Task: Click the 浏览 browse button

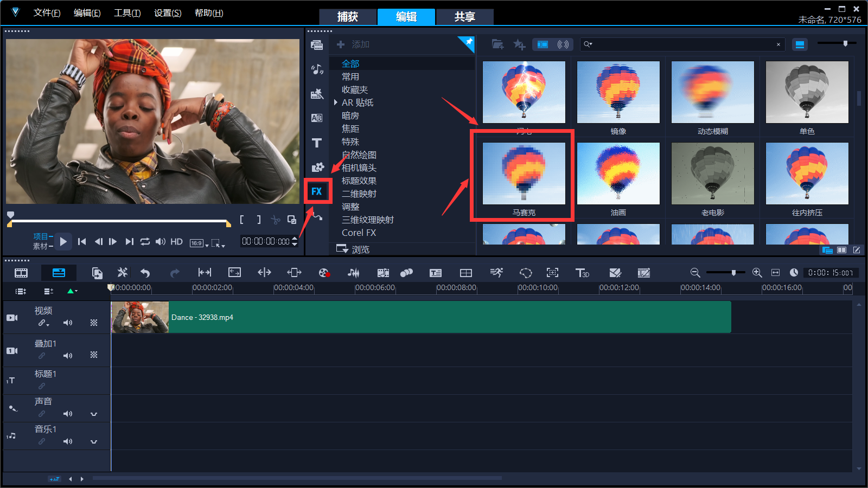Action: tap(353, 249)
